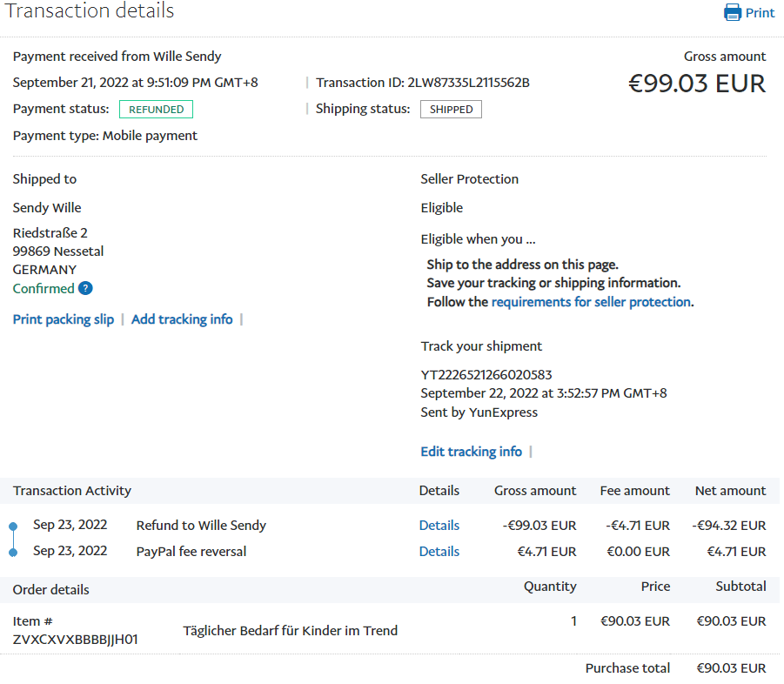Open the help icon beside Confirmed
This screenshot has width=784, height=684.
(x=85, y=289)
